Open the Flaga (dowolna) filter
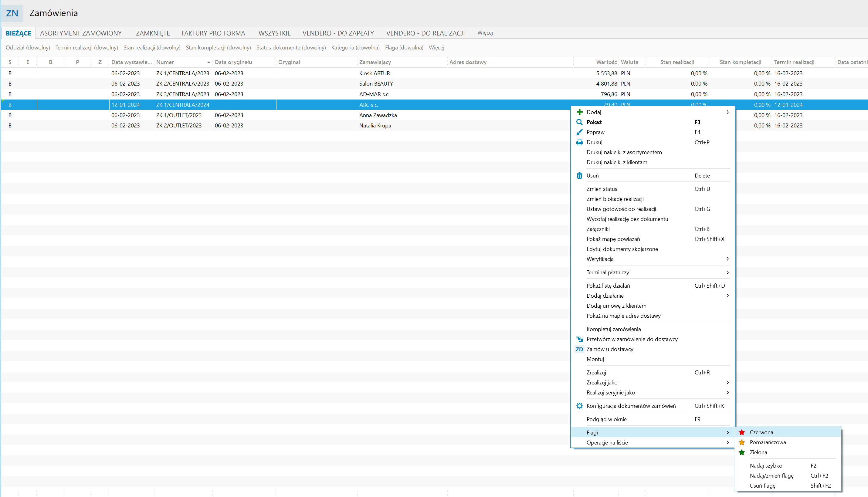The image size is (868, 497). pyautogui.click(x=404, y=47)
